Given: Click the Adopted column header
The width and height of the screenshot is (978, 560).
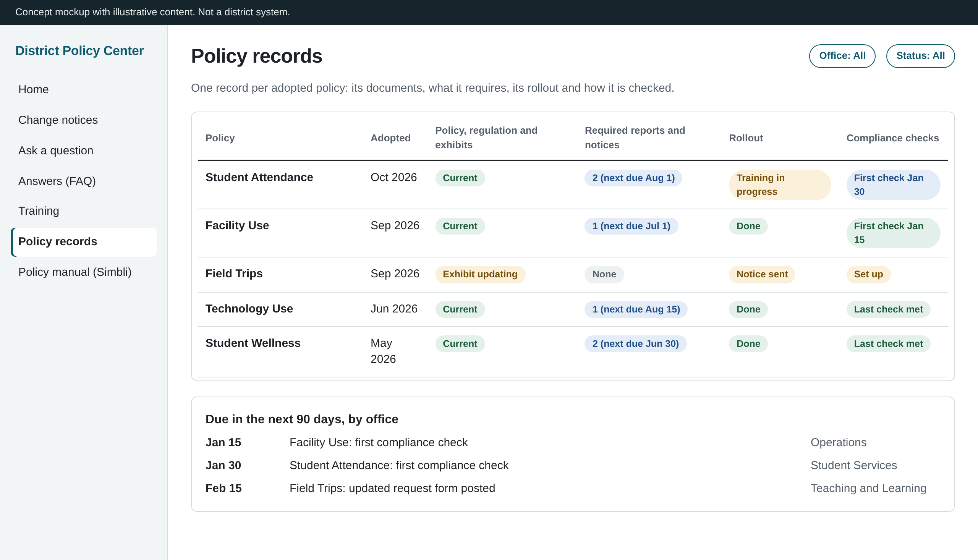Looking at the screenshot, I should (x=390, y=138).
